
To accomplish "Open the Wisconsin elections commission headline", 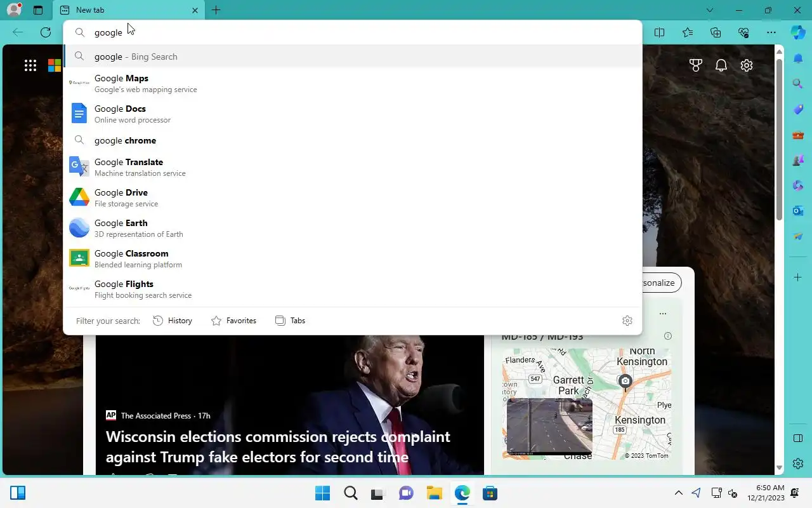I will (x=278, y=446).
